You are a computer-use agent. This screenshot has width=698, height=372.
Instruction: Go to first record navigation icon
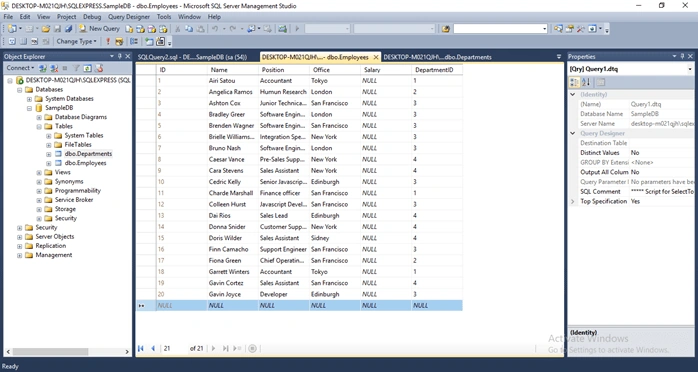pos(141,348)
